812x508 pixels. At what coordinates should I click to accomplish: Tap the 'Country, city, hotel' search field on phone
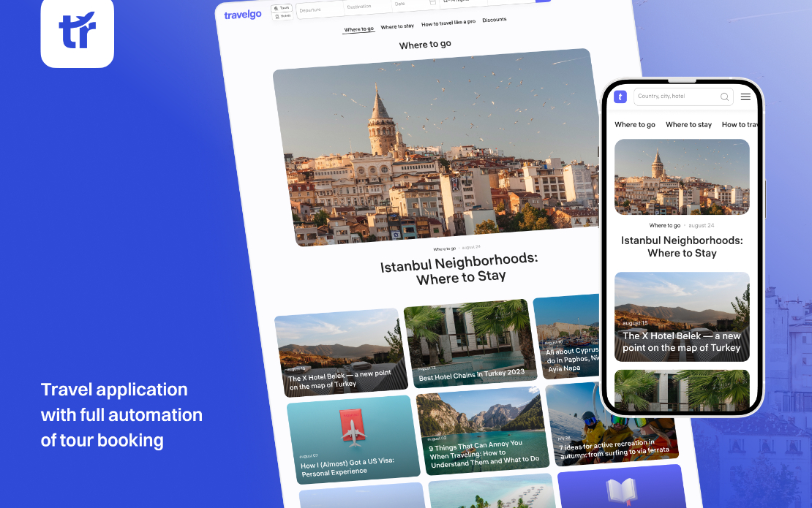click(x=683, y=96)
